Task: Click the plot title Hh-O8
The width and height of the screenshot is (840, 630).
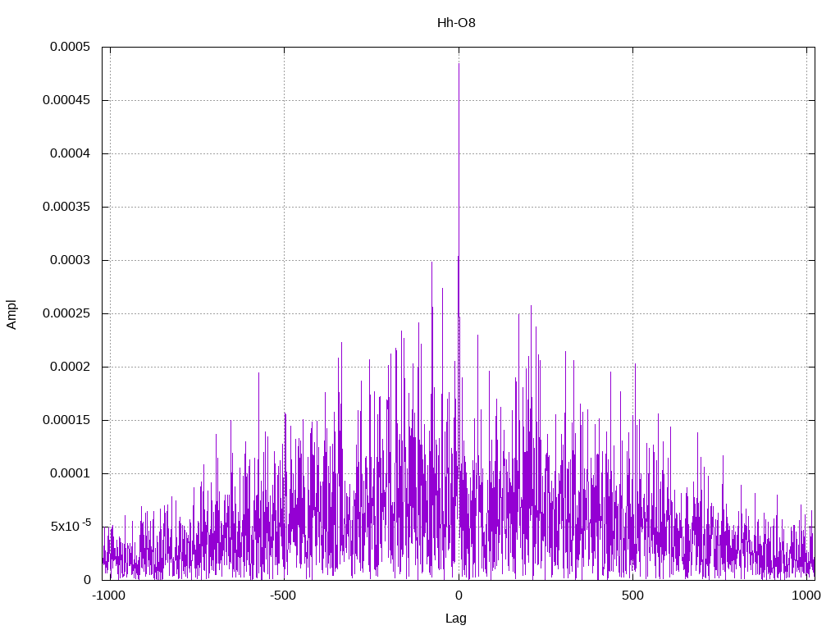Action: pos(456,23)
